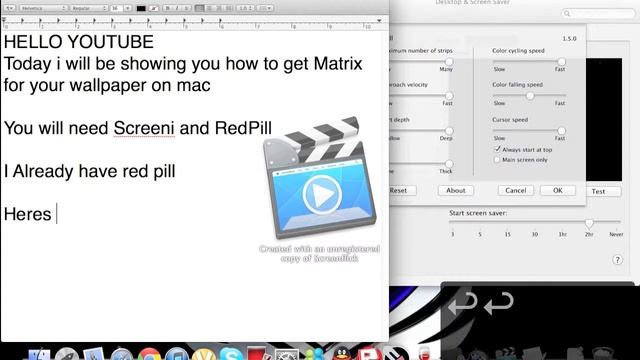Adjust the depth slider knob near Deep
Image resolution: width=640 pixels, height=360 pixels.
click(449, 131)
